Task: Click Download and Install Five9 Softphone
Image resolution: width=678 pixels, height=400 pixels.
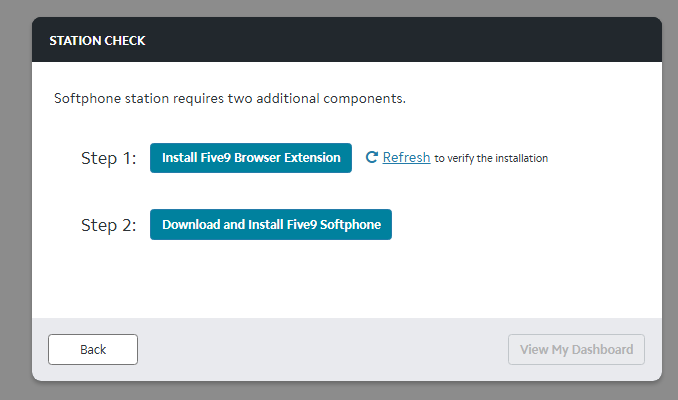Action: (x=271, y=225)
